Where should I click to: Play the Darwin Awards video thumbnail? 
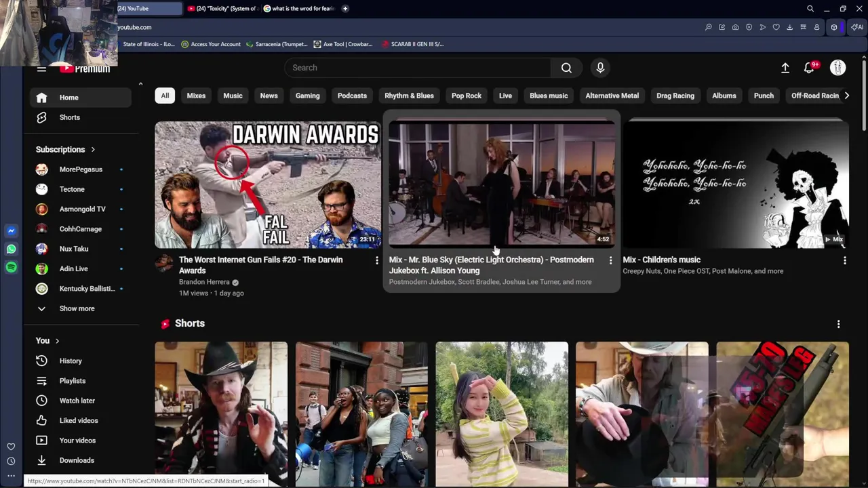point(268,185)
